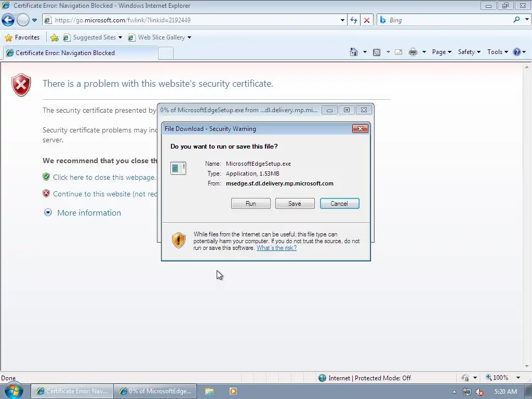The image size is (532, 399).
Task: Click the yellow warning shield icon
Action: click(179, 240)
